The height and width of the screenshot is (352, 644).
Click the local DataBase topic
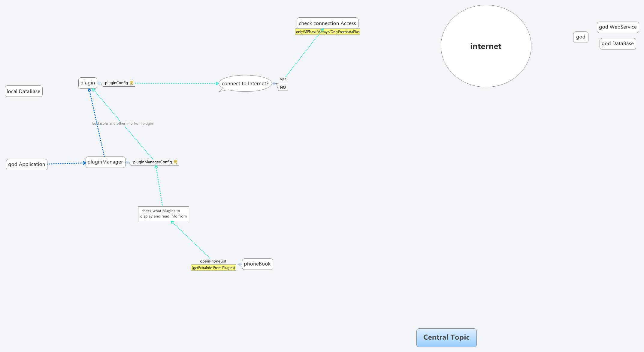pyautogui.click(x=24, y=91)
